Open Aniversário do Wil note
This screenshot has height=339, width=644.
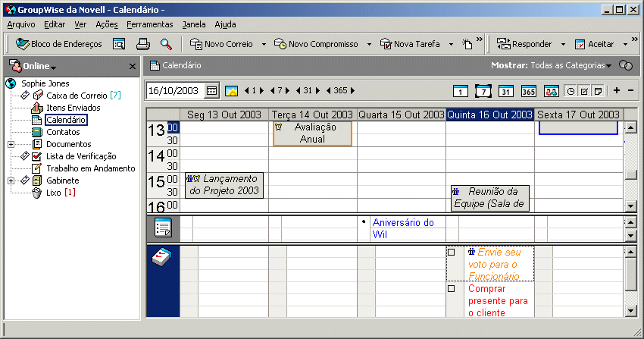[x=403, y=228]
